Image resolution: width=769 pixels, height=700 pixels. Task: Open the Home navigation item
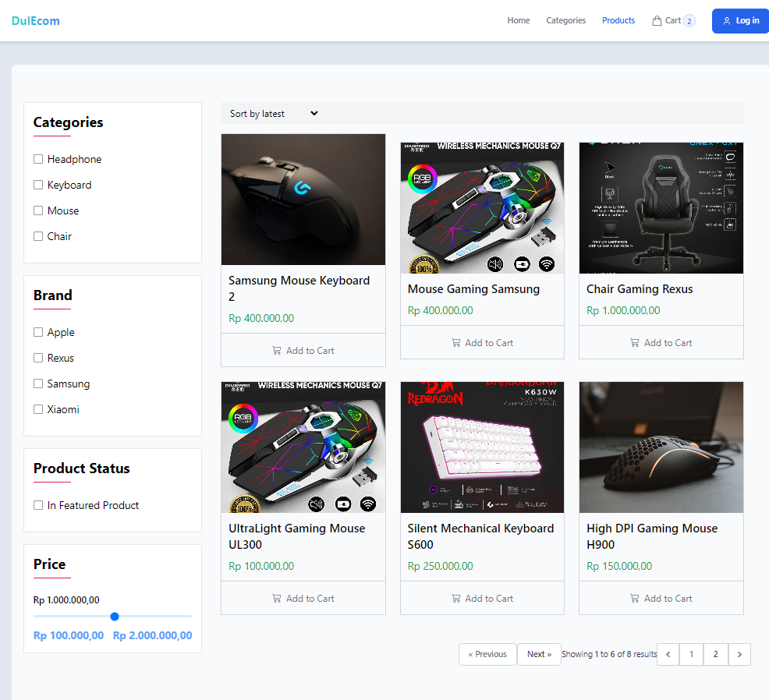coord(518,20)
